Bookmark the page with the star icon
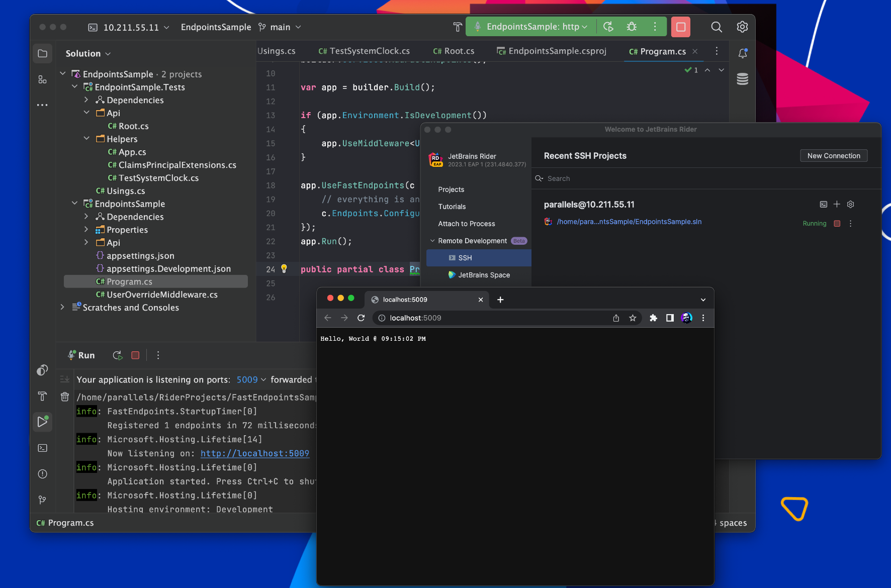The height and width of the screenshot is (588, 891). pos(633,318)
